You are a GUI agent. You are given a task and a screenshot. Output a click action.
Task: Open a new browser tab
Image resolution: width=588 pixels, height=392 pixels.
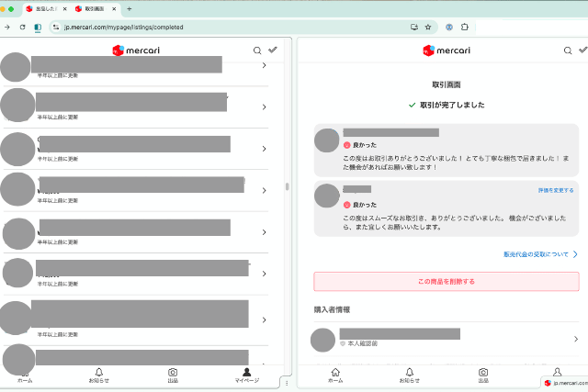(x=130, y=8)
